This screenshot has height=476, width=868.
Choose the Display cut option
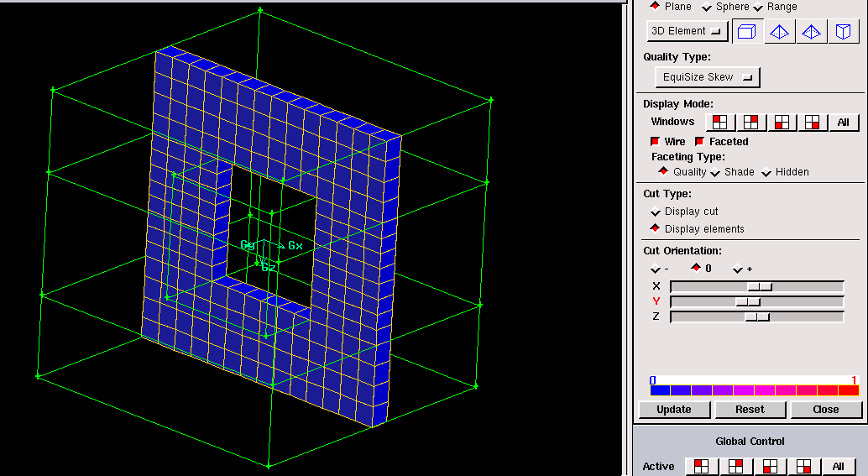(656, 212)
